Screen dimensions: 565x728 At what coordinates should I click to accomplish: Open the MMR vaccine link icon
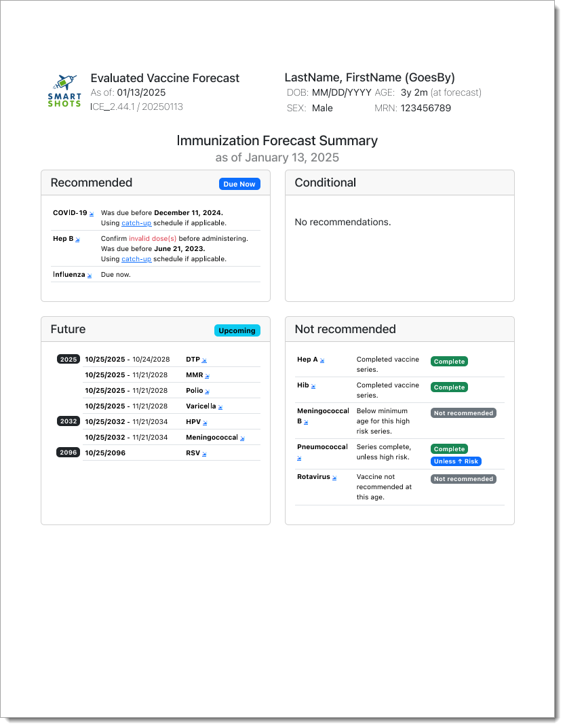(x=208, y=376)
